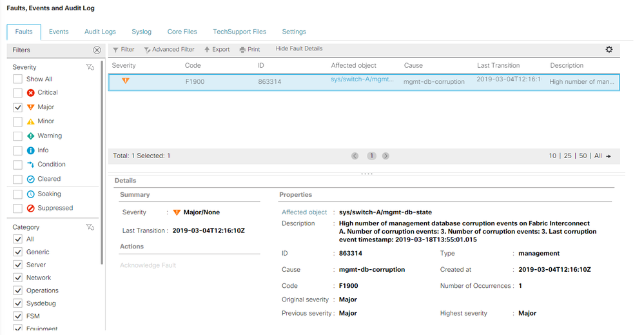Export the faults list
Viewport: 644px width, 335px height.
217,49
